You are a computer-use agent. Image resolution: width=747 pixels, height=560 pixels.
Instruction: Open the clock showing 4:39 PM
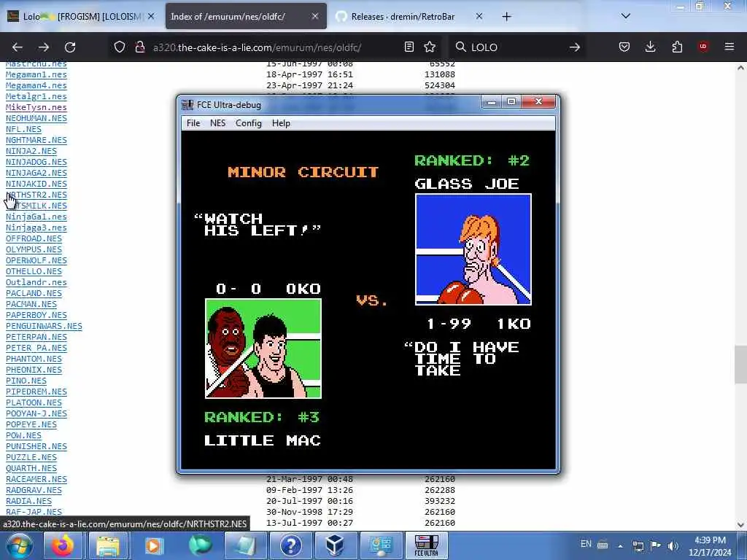[710, 546]
